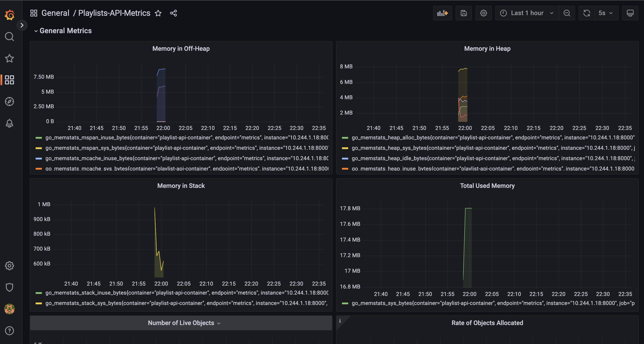Screen dimensions: 644x344
Task: Click the Memory in Heap panel title
Action: [487, 48]
